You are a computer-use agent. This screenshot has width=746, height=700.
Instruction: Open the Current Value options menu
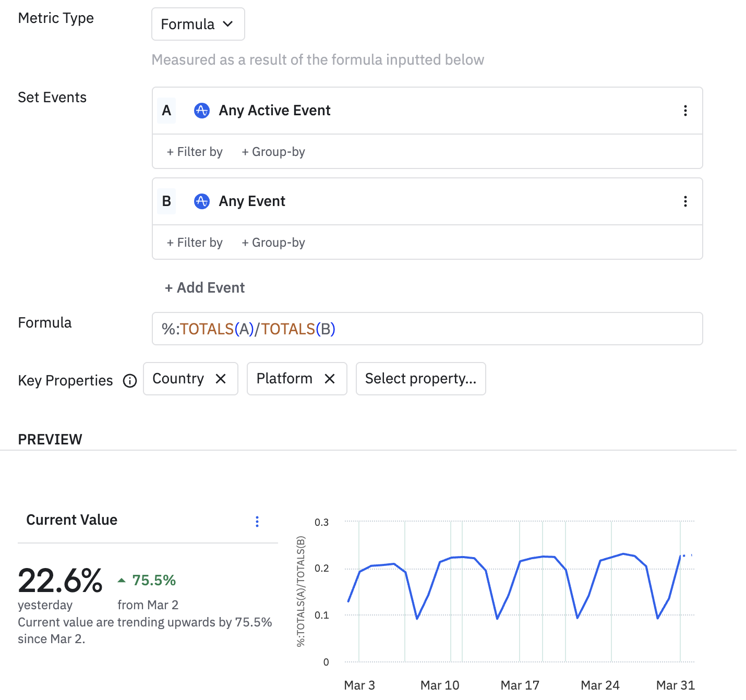click(x=257, y=522)
